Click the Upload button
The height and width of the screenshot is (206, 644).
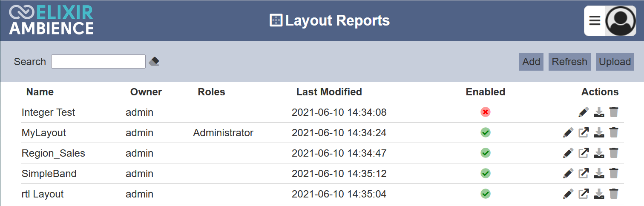pyautogui.click(x=615, y=62)
